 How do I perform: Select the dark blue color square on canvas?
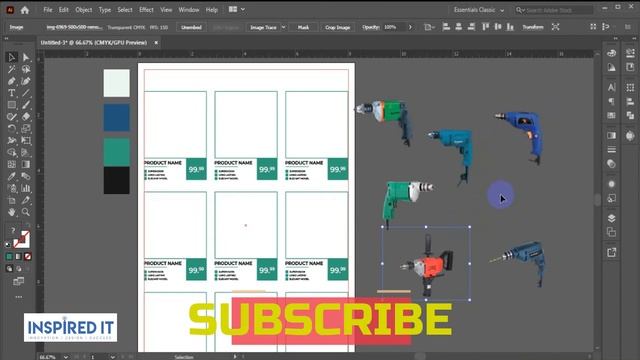tap(117, 117)
